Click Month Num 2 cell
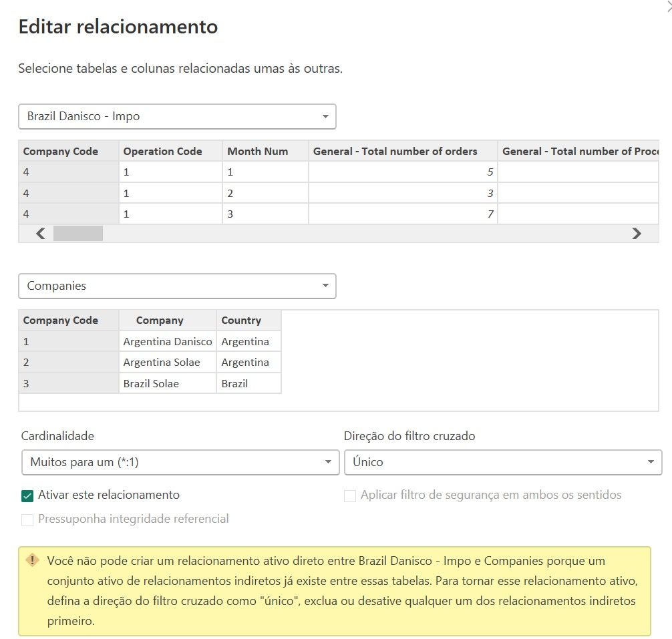 [x=265, y=193]
